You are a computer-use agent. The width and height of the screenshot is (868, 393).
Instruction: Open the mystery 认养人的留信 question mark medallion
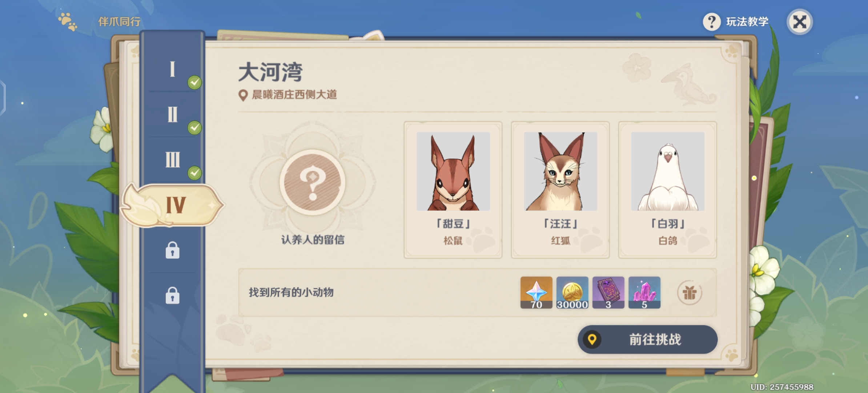[x=313, y=182]
